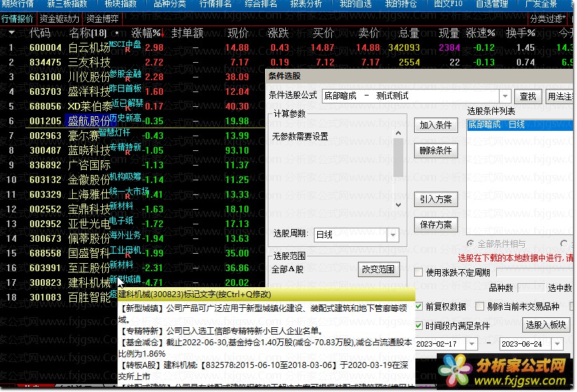This screenshot has width=577, height=392.
Task: Click 历史新高 tag on 盛航股份
Action: pos(125,118)
